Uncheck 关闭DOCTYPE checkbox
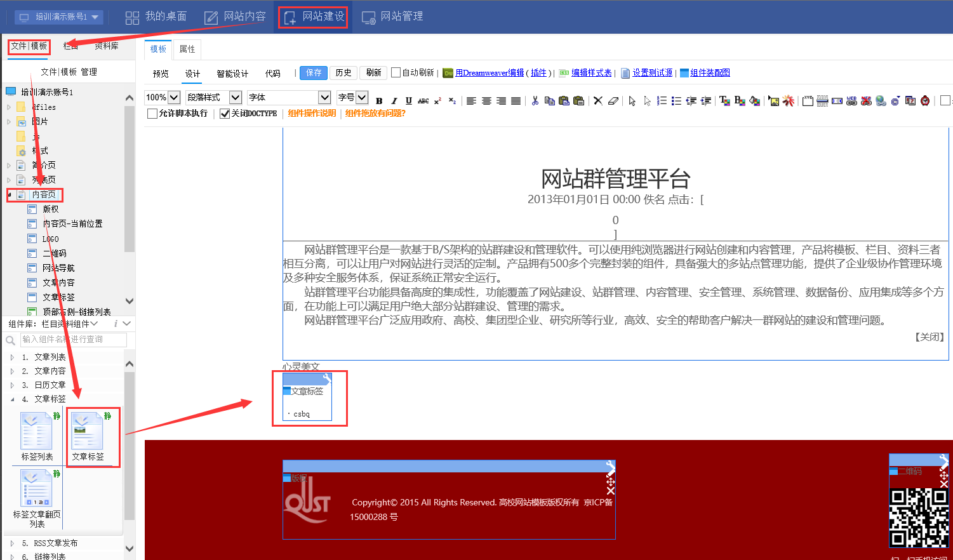953x560 pixels. [x=225, y=114]
